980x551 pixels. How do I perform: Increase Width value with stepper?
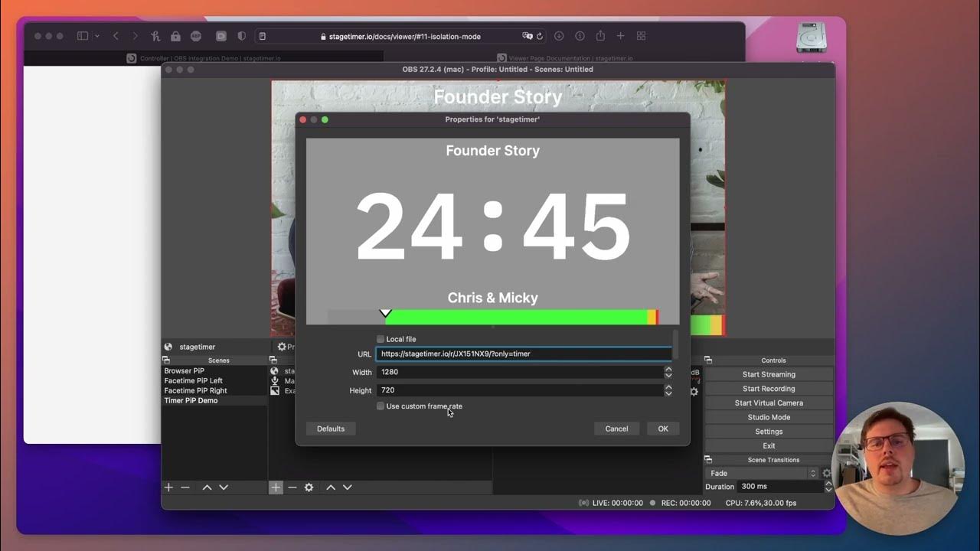(668, 369)
